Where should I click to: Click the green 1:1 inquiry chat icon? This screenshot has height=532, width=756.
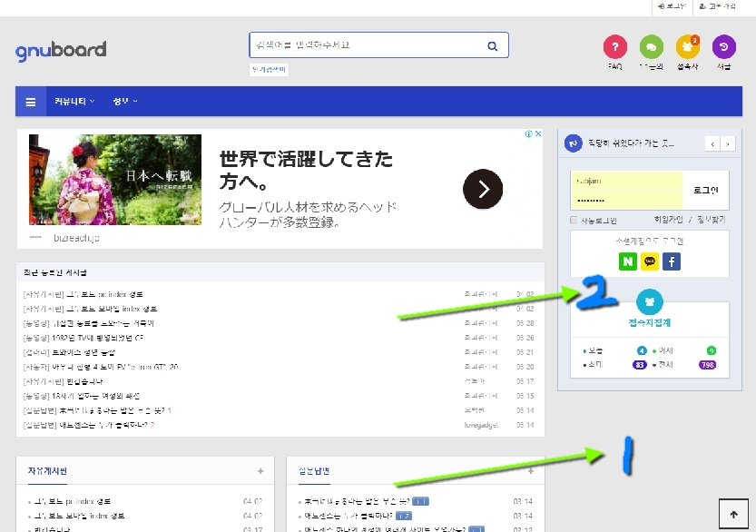(x=651, y=47)
